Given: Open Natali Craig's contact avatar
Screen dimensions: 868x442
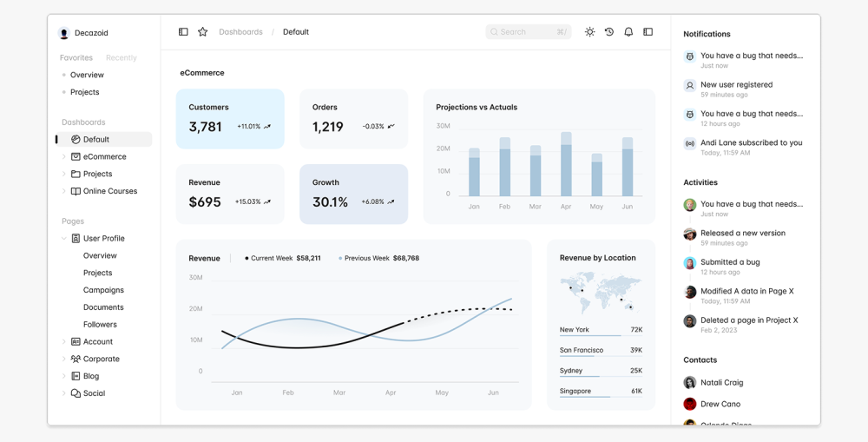Looking at the screenshot, I should [690, 383].
